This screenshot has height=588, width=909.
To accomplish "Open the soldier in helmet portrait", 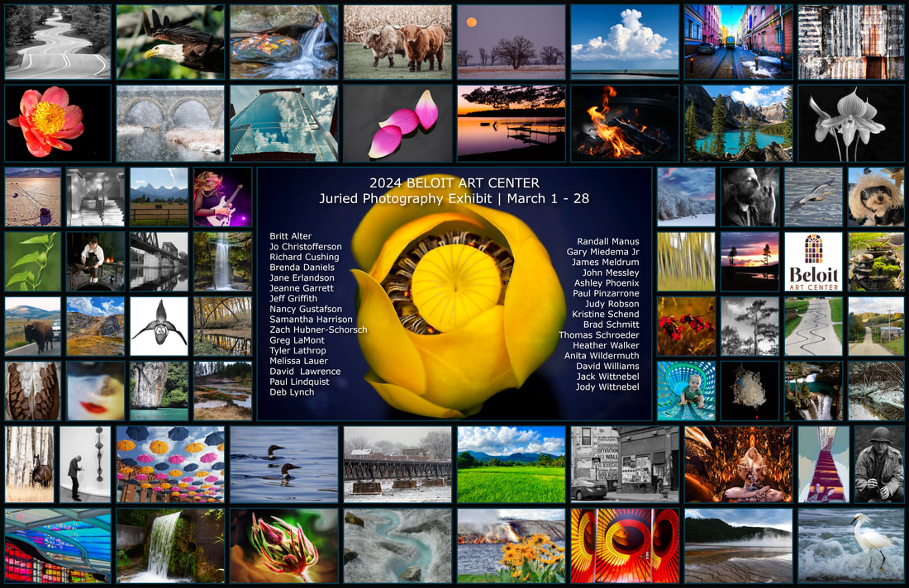I will (x=879, y=465).
